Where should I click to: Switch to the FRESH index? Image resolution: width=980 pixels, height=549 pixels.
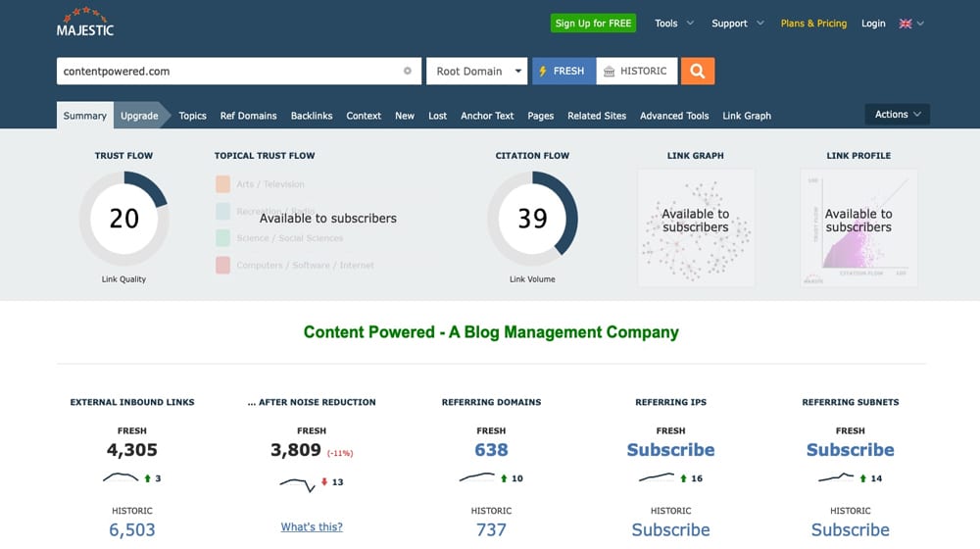click(563, 71)
